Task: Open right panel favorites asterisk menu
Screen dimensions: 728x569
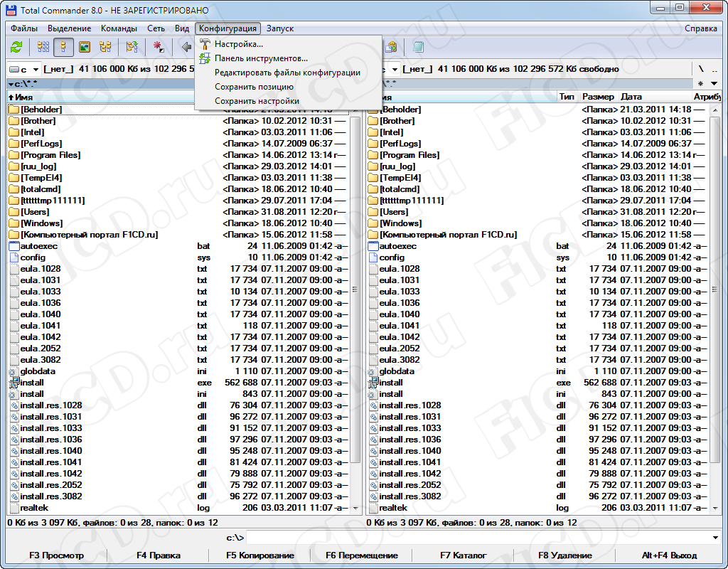Action: [700, 84]
